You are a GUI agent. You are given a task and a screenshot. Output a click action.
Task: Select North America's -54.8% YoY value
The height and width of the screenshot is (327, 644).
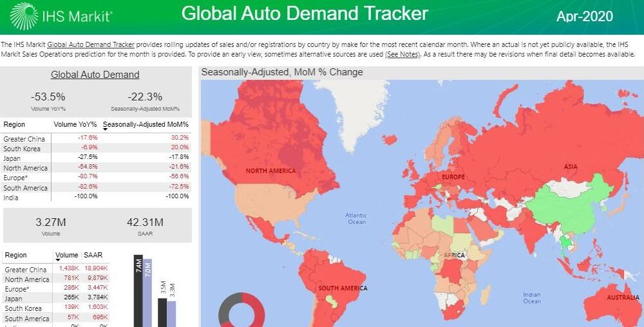pyautogui.click(x=88, y=167)
